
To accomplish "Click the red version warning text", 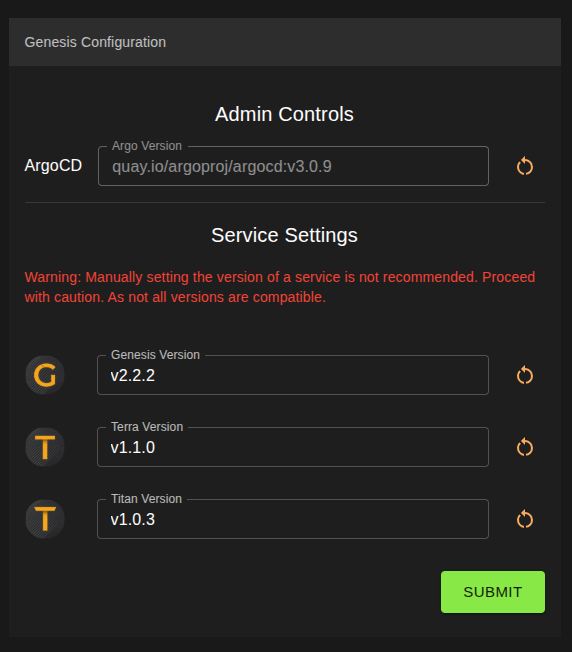I will coord(280,287).
